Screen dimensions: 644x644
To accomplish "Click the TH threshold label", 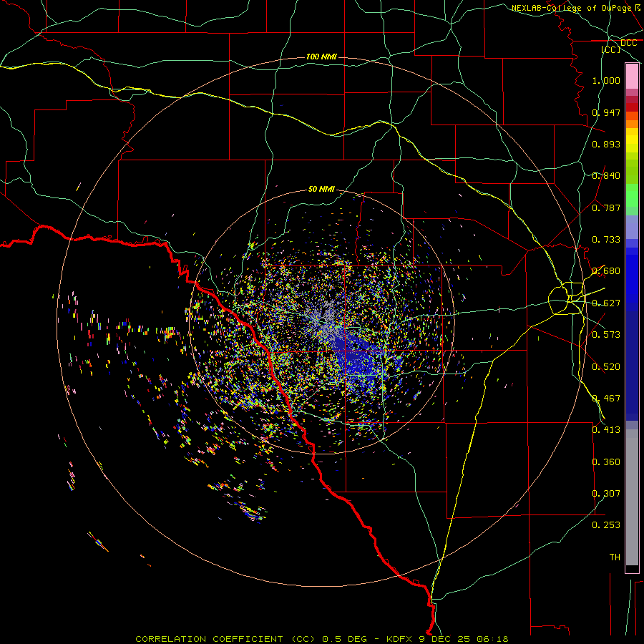I will pos(615,557).
